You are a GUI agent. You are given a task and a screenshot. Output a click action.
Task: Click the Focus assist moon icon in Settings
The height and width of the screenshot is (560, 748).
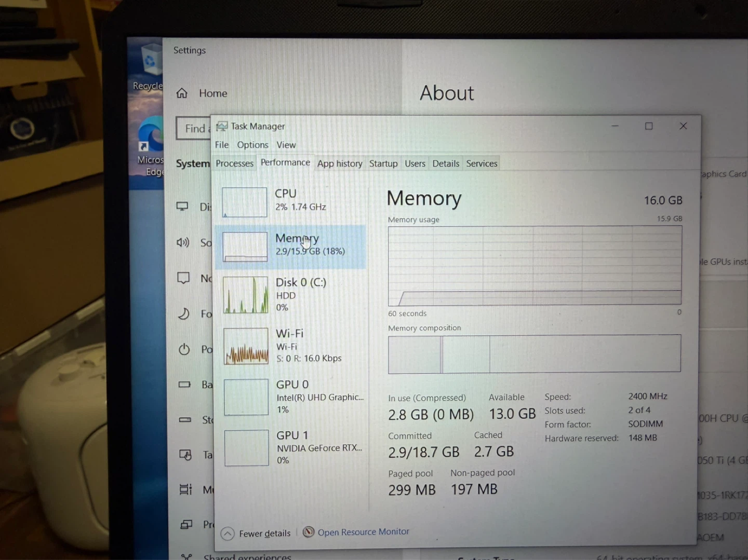tap(184, 313)
